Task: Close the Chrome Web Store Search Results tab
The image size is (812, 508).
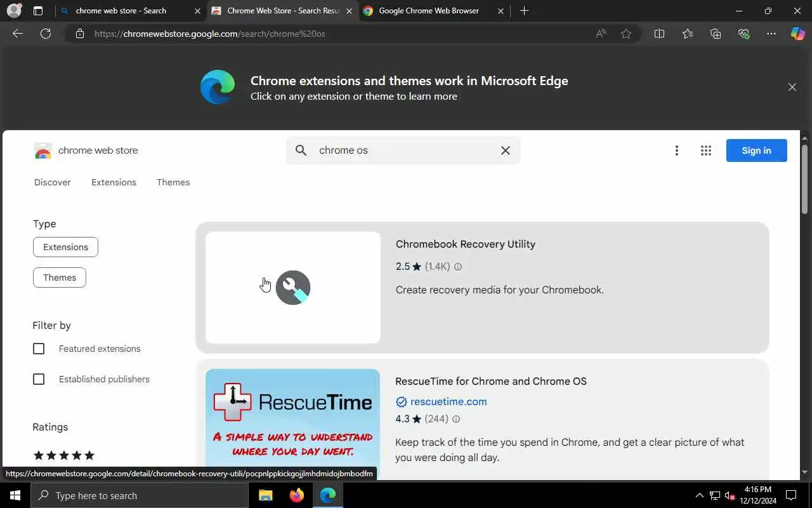Action: point(349,11)
